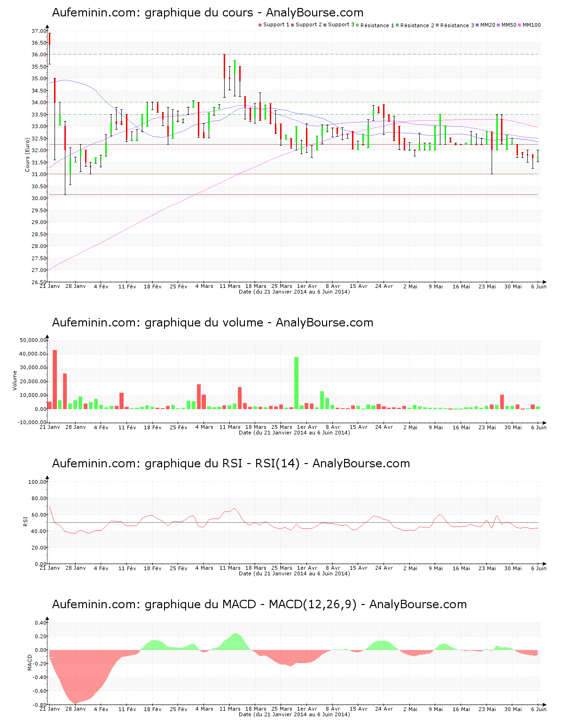Click the 'graphique du RSI - RSI(14)' title

click(x=231, y=464)
